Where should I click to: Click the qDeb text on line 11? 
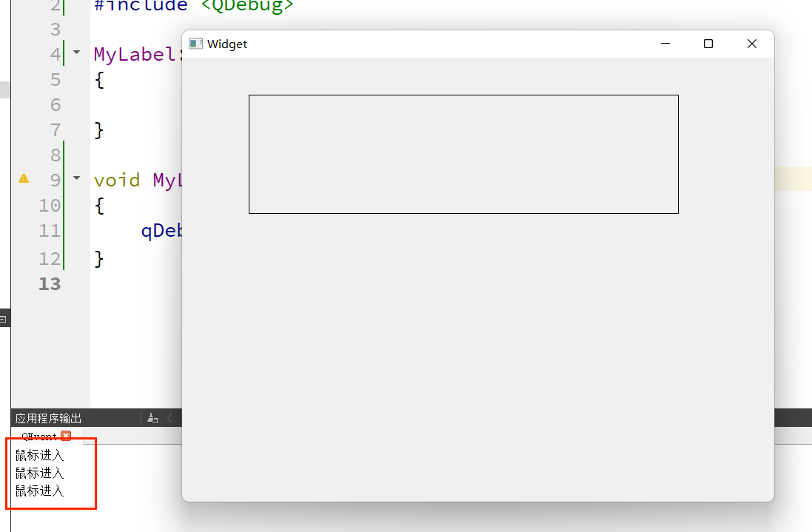pyautogui.click(x=161, y=231)
